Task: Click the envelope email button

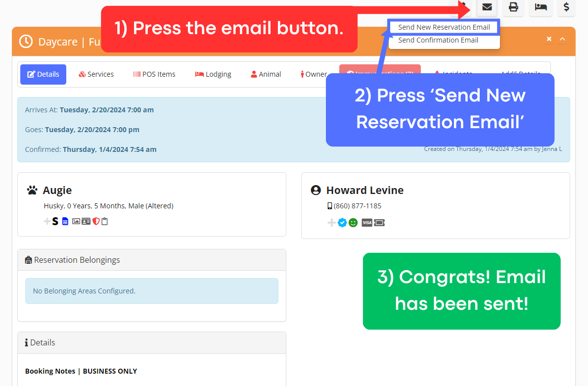Action: [x=487, y=7]
